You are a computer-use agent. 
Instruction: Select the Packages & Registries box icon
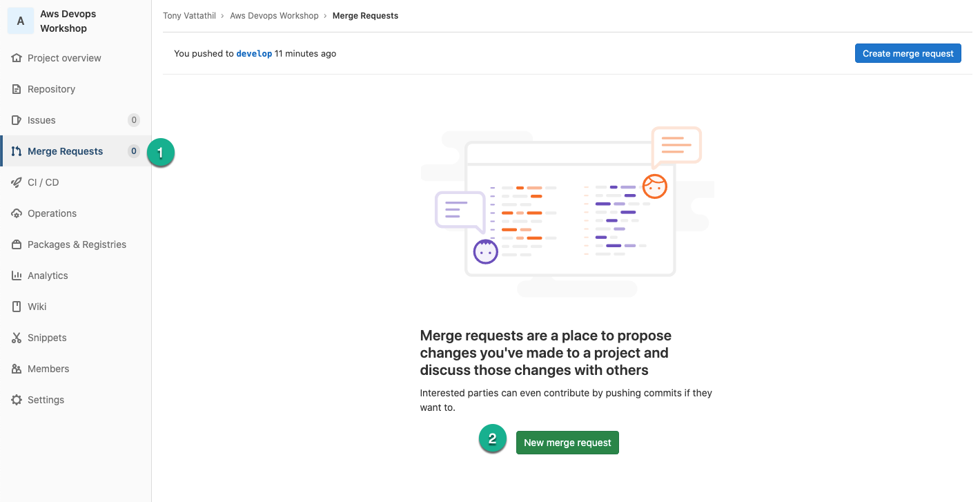17,244
